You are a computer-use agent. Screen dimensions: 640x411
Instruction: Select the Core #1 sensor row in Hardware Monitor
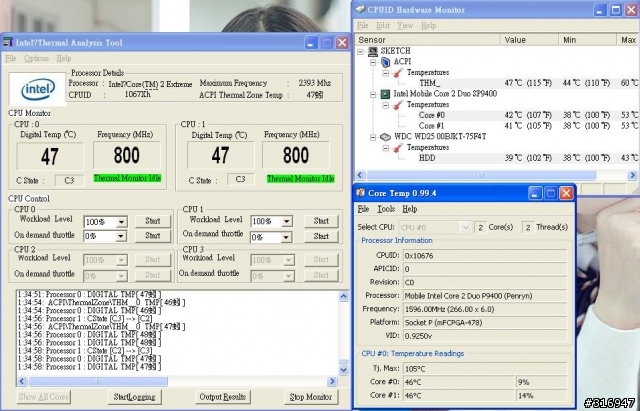point(529,126)
